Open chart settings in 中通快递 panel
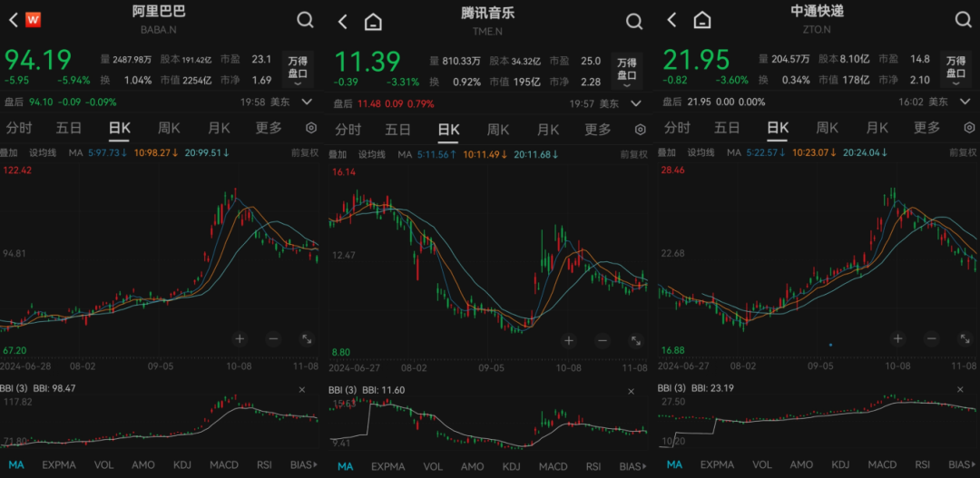 pos(969,128)
